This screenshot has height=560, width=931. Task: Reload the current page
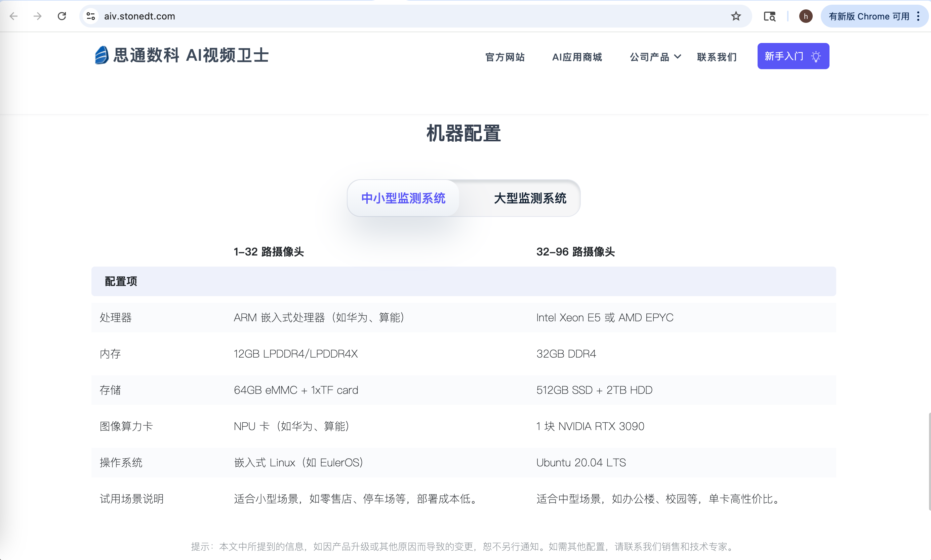point(62,16)
